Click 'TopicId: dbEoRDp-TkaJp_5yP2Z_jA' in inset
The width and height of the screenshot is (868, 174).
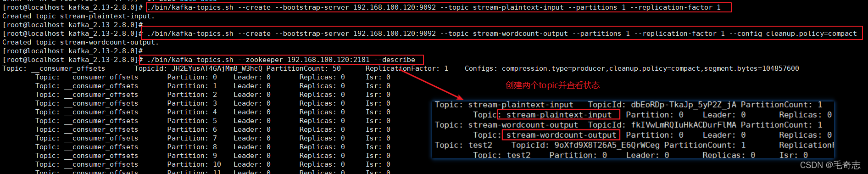coord(662,105)
